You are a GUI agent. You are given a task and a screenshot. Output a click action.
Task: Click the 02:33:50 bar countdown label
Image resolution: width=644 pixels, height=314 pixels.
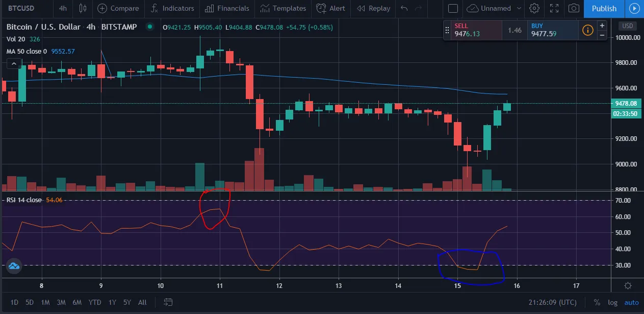point(626,114)
